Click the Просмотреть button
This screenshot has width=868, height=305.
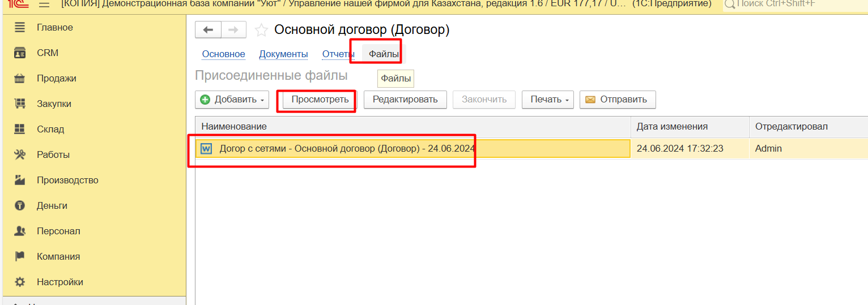pyautogui.click(x=320, y=100)
